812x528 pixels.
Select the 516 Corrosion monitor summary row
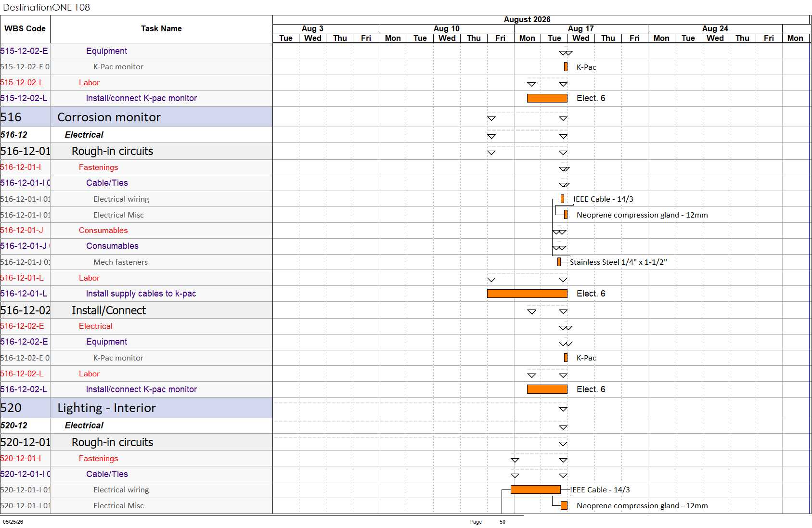tap(136, 117)
